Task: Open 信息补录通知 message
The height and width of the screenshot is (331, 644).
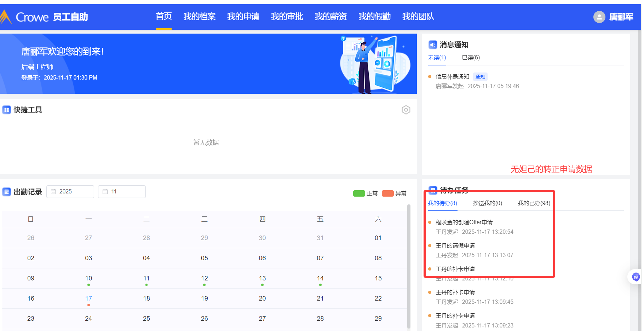Action: pyautogui.click(x=452, y=77)
